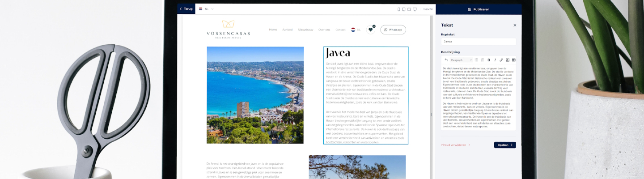This screenshot has width=644, height=179.
Task: Switch preview to desktop monitor view
Action: tap(415, 9)
